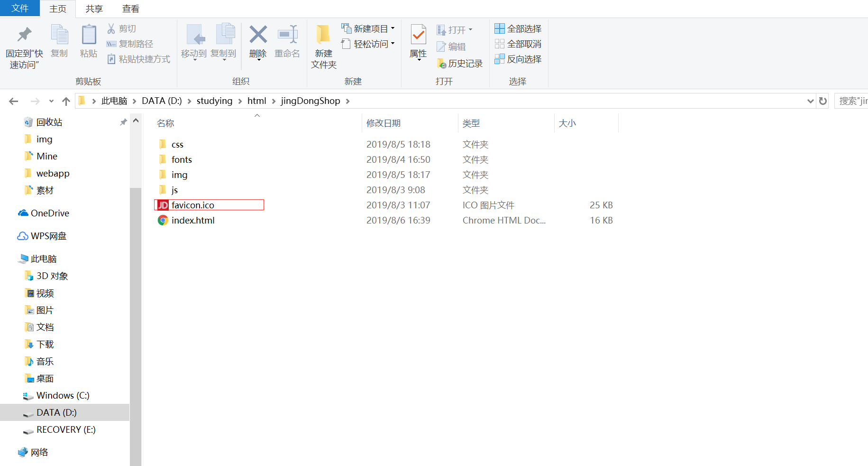Switch to the 主页 (Home) tab
The height and width of the screenshot is (466, 868).
click(58, 9)
